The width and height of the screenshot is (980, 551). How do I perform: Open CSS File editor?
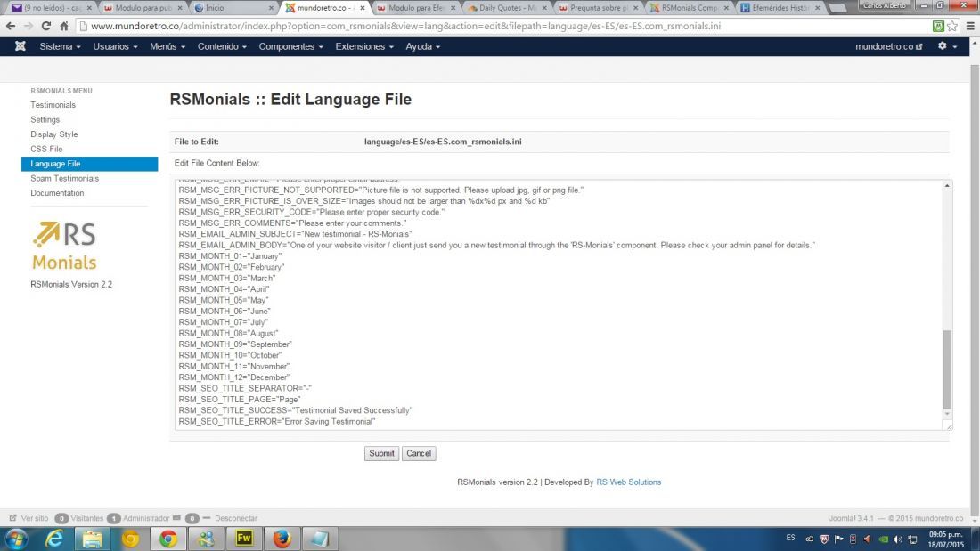(x=46, y=149)
